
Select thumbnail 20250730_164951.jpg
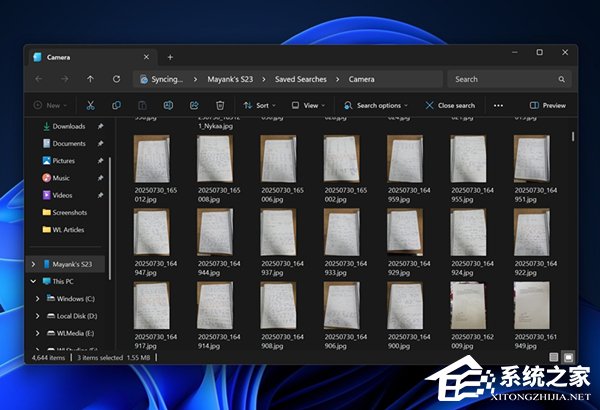click(532, 158)
